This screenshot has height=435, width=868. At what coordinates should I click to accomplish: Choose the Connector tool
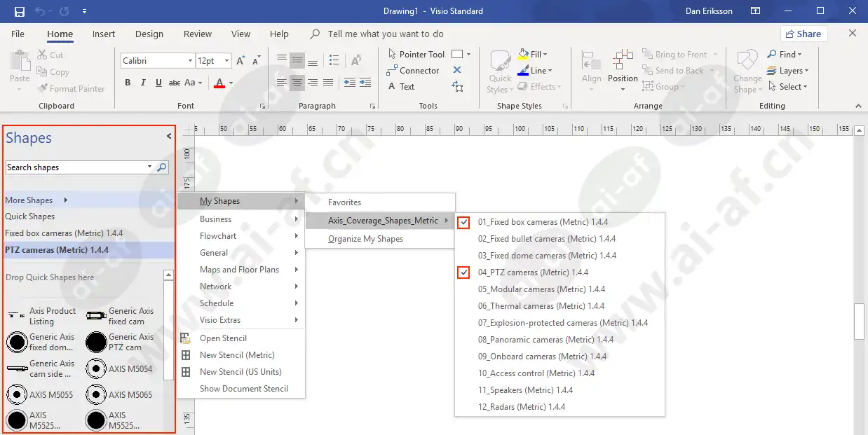(x=413, y=70)
